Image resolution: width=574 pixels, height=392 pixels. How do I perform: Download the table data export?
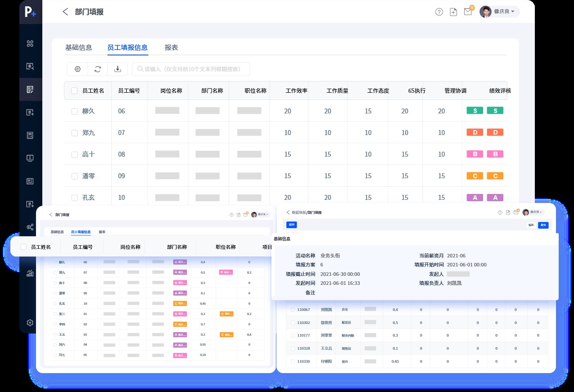coord(118,69)
